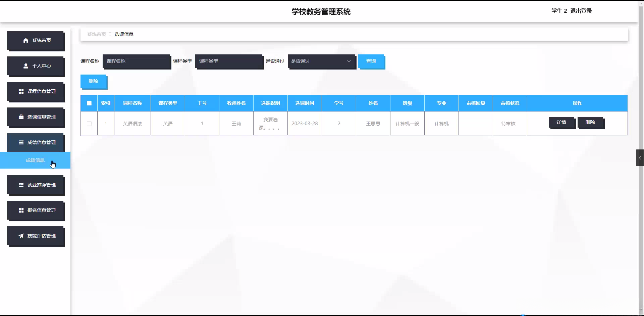Click the 查询 search button

point(371,61)
